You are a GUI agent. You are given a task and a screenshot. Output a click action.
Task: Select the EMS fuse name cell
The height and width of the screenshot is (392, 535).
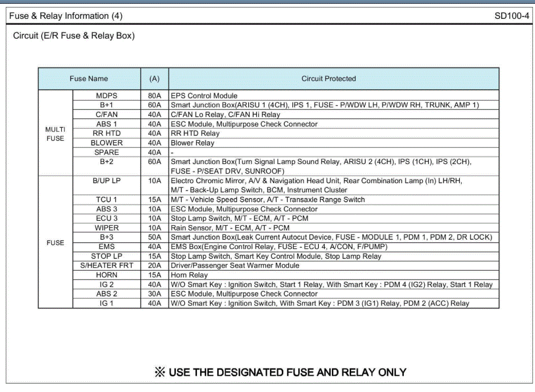point(106,247)
